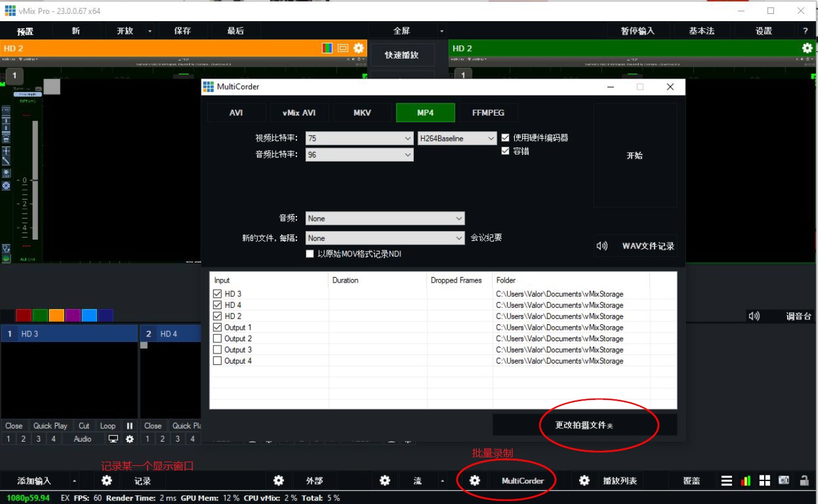Click the 更改拍摄文件夹 change folder button
Image resolution: width=818 pixels, height=504 pixels.
click(x=584, y=425)
